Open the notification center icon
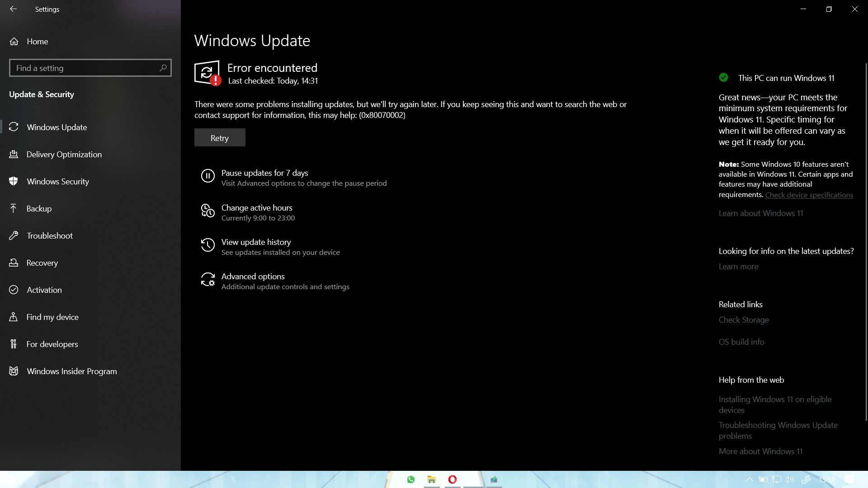 pyautogui.click(x=849, y=479)
